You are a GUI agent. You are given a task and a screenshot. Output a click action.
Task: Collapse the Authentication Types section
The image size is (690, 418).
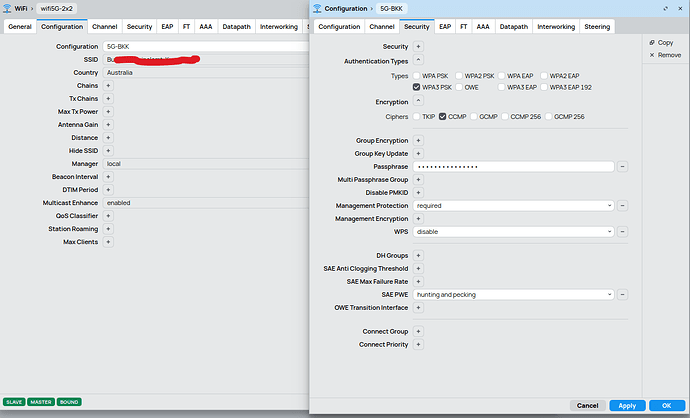[x=418, y=60]
